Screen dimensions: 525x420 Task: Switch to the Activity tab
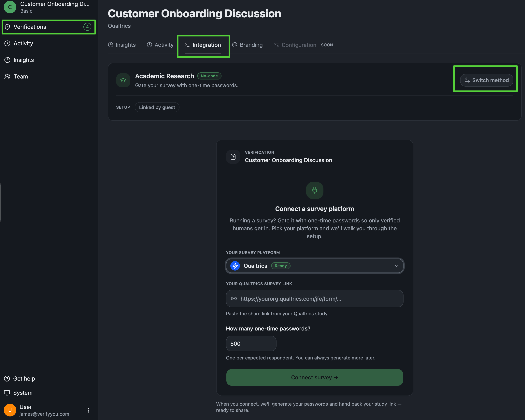coord(160,45)
